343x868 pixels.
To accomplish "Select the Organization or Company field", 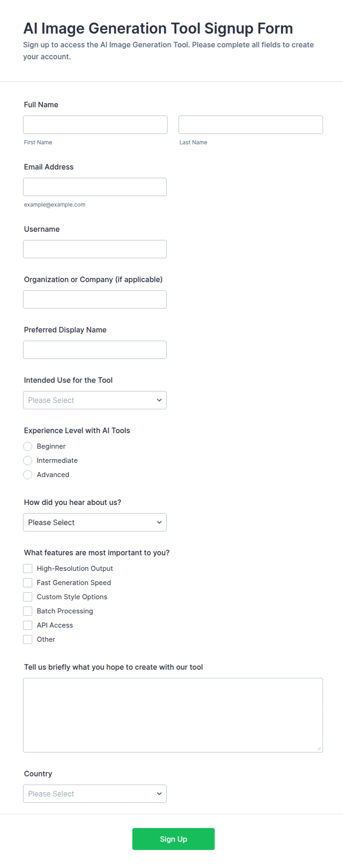I will tap(95, 300).
